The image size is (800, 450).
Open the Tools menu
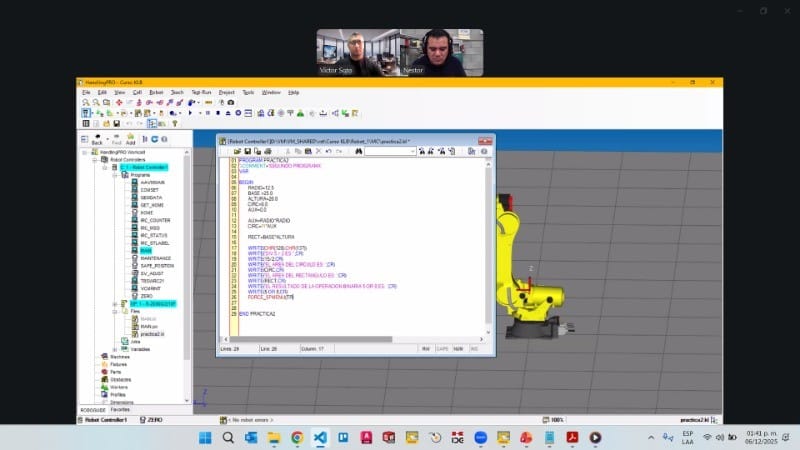[x=248, y=92]
